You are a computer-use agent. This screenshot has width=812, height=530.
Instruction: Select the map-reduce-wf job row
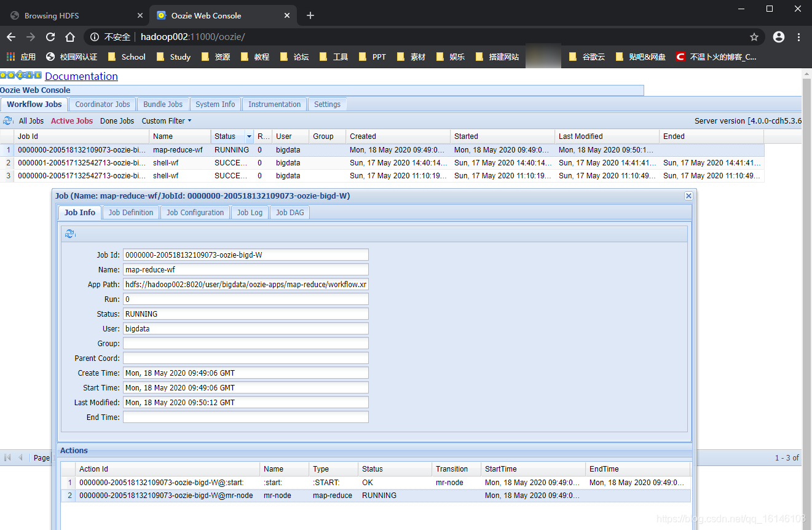tap(382, 150)
